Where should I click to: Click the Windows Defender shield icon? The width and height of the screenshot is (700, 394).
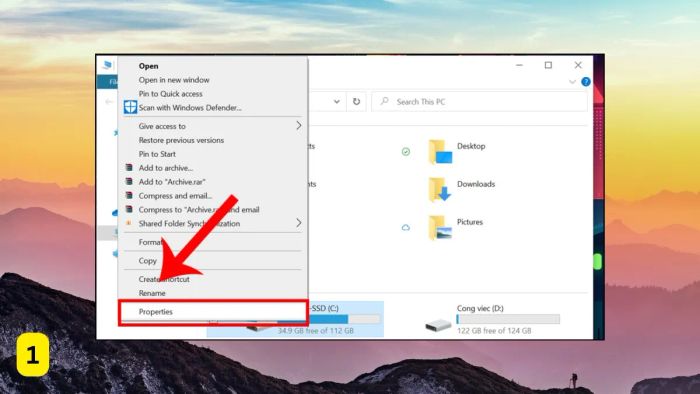[130, 107]
